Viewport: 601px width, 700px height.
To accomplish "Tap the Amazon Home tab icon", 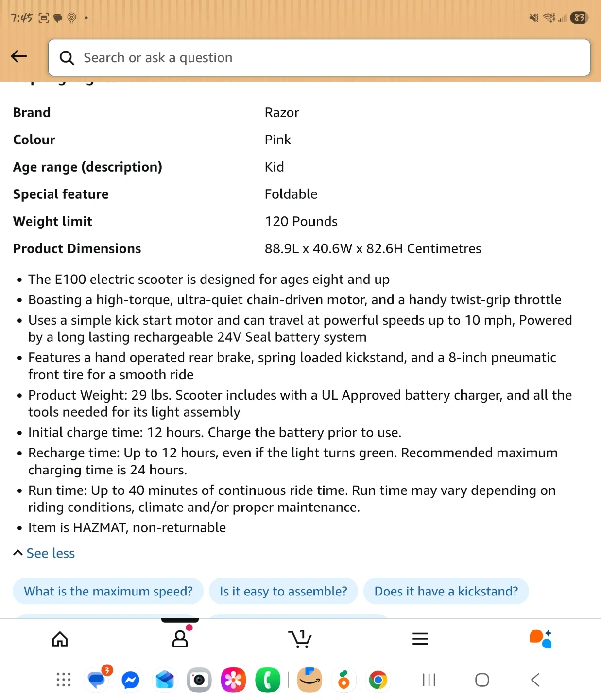I will click(60, 639).
